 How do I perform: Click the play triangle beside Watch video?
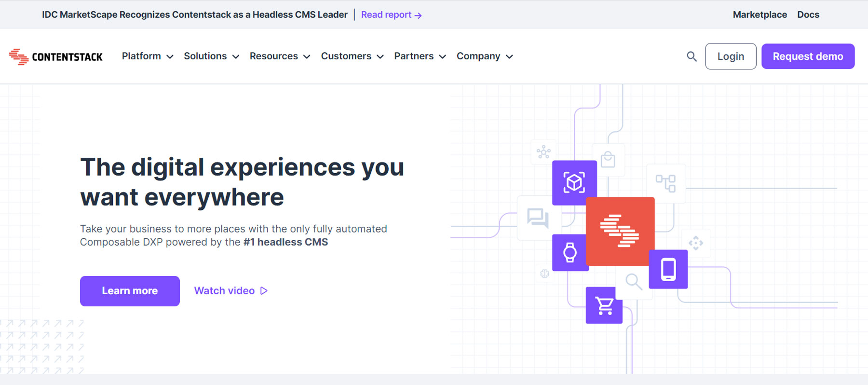pyautogui.click(x=264, y=291)
